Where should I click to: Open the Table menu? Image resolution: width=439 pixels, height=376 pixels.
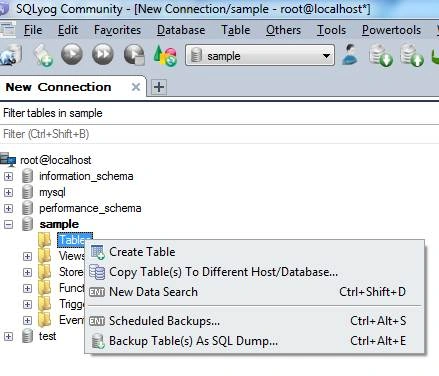[236, 30]
